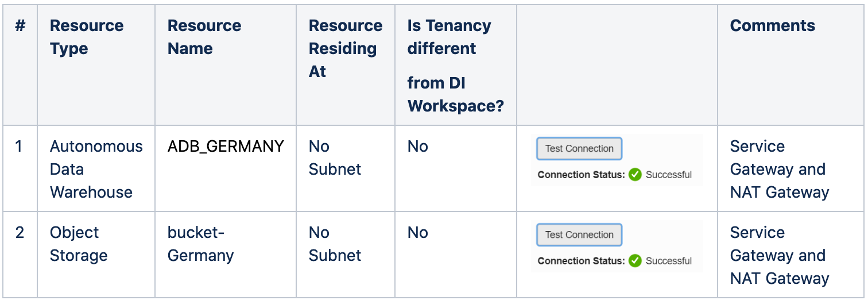The image size is (868, 300).
Task: Select the ADB_GERMANY resource name cell
Action: (226, 147)
